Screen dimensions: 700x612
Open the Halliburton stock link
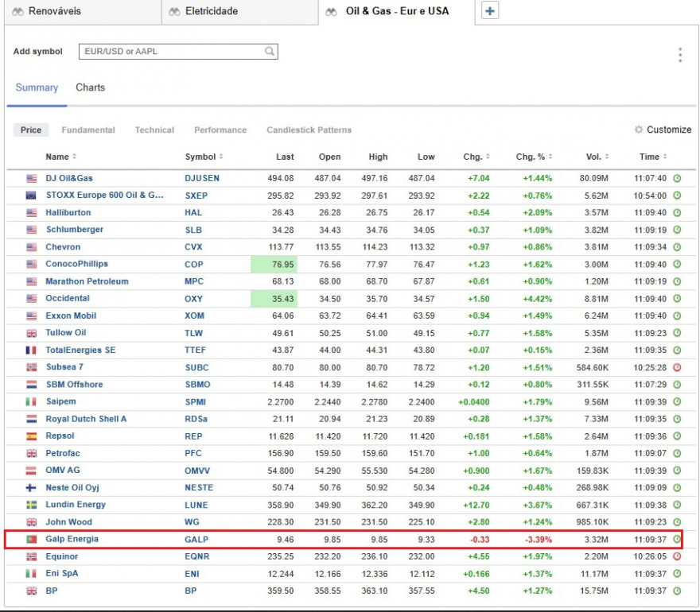pos(68,212)
